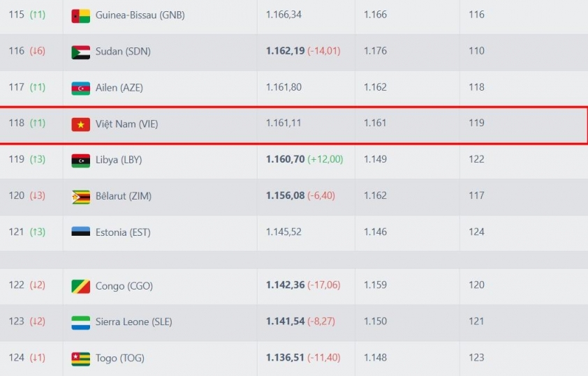This screenshot has width=588, height=376.
Task: Open the Estonia (EST) team link
Action: tap(123, 232)
